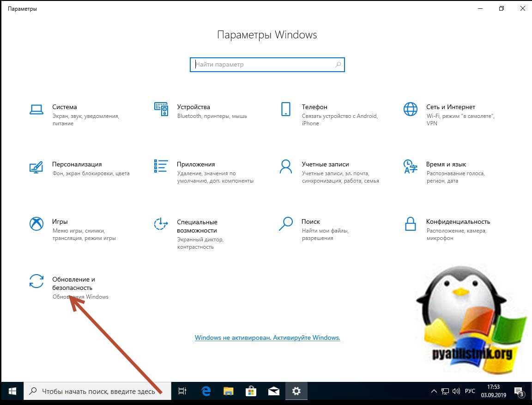Viewport: 532px width, 405px height.
Task: Click the Телефон phone icon
Action: click(285, 109)
